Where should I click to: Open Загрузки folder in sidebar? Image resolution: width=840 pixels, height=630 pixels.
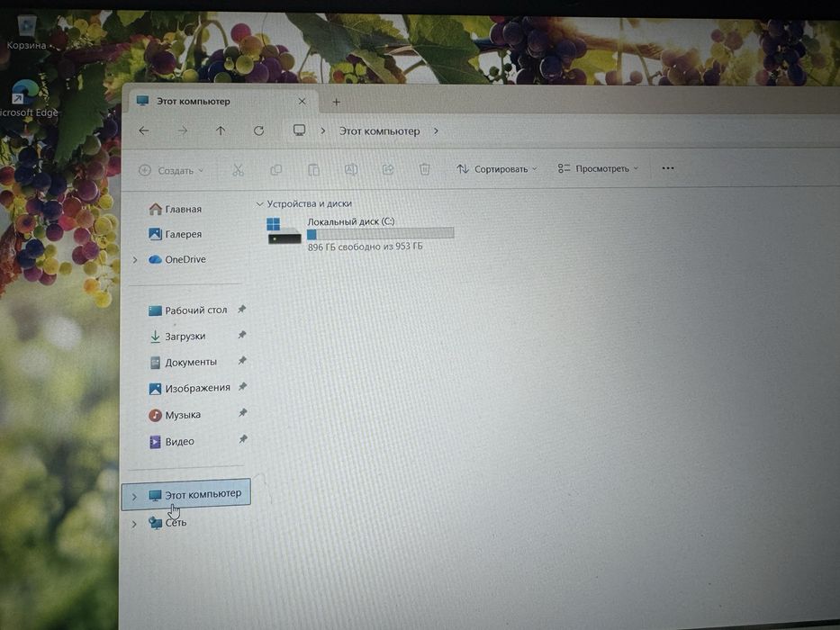(x=177, y=337)
